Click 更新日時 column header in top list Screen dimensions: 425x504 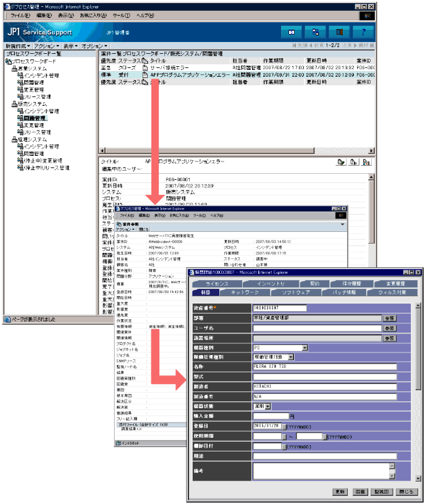coord(317,61)
